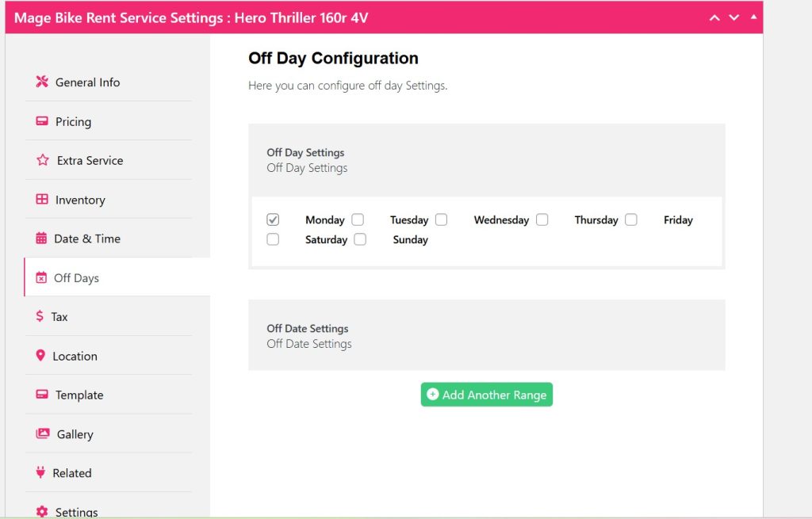Uncheck the checked Monday off-day checkbox

coord(273,219)
